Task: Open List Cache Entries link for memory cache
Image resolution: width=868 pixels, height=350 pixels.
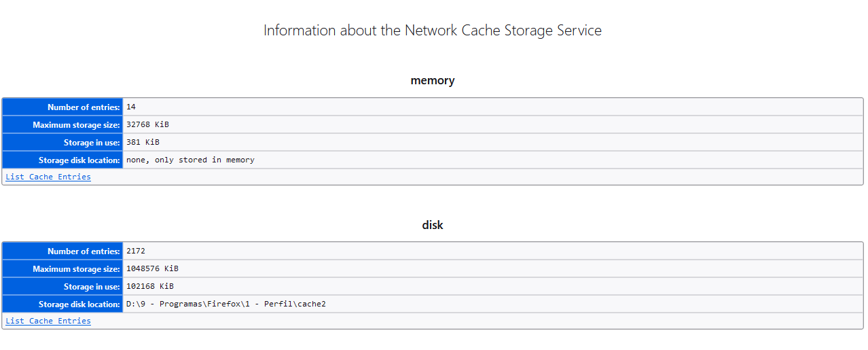Action: point(48,177)
